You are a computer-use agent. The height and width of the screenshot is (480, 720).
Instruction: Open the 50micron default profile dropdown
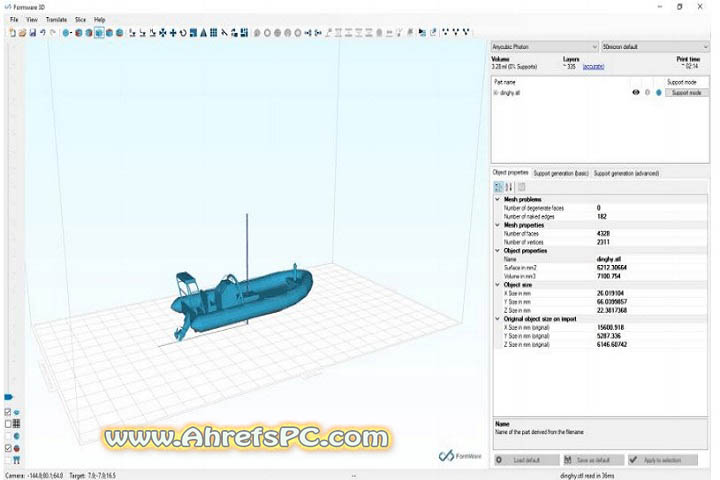(656, 47)
